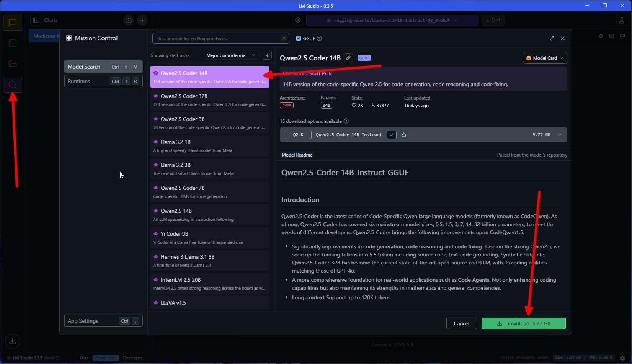Select Qwen2.5 Coder 32B in the list
632x364 pixels.
click(x=210, y=100)
